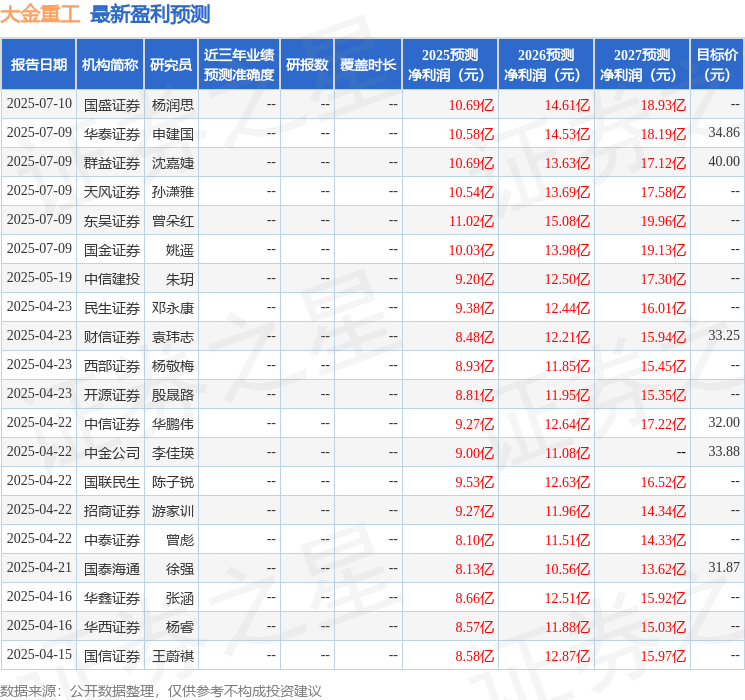
Task: Select the 华泰证券 institution cell
Action: tap(112, 134)
